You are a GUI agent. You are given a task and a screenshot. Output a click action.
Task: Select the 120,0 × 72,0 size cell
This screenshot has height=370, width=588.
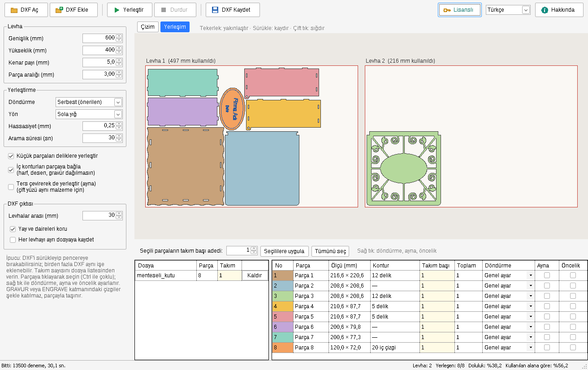tap(350, 348)
